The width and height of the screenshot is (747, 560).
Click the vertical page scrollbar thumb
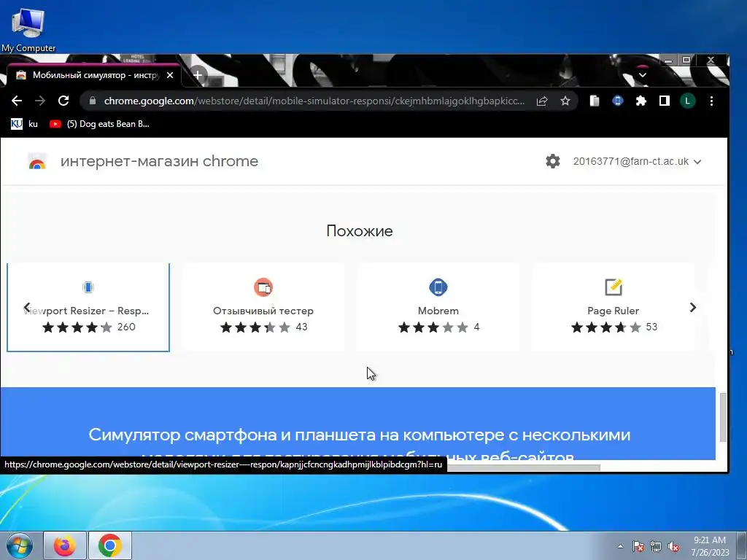(x=723, y=417)
